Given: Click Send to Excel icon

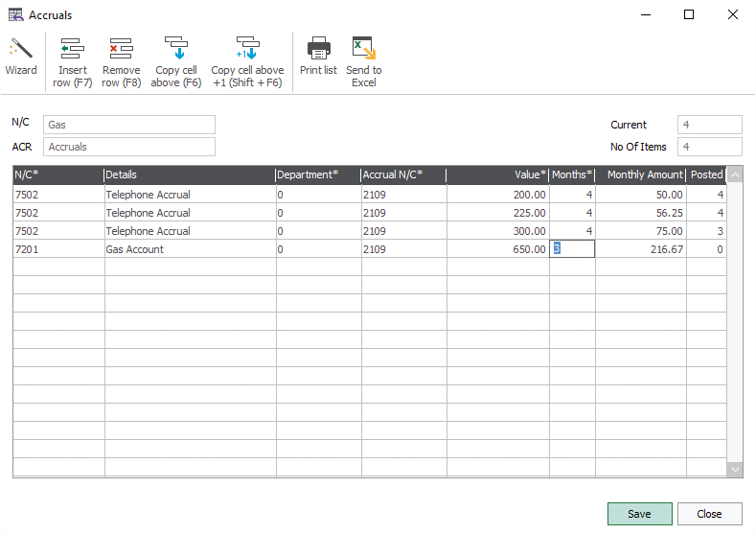Looking at the screenshot, I should (363, 48).
